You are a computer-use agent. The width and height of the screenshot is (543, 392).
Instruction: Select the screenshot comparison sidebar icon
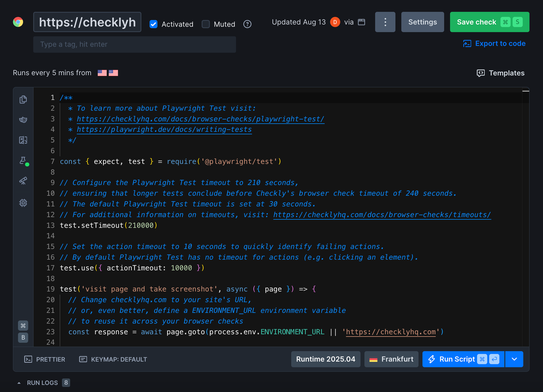tap(23, 140)
